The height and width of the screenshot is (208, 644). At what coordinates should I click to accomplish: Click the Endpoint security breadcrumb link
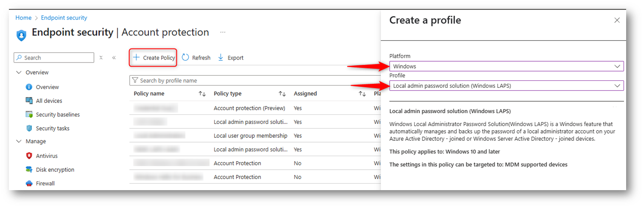click(x=64, y=18)
